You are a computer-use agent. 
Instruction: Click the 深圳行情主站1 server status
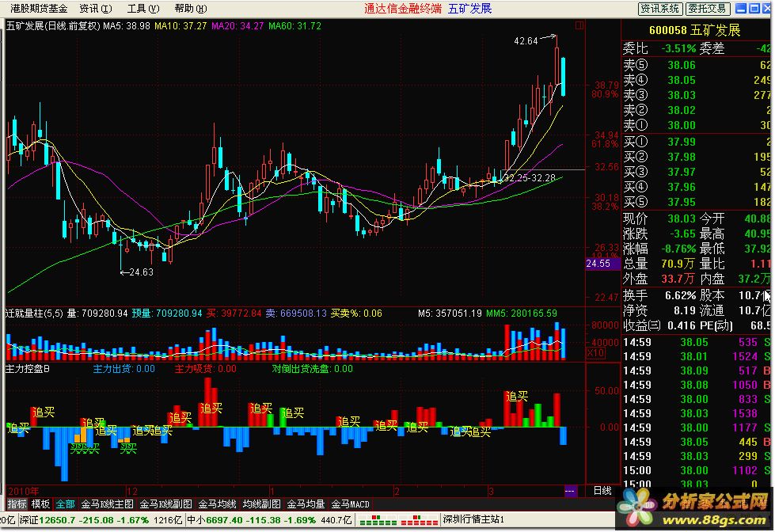[473, 519]
